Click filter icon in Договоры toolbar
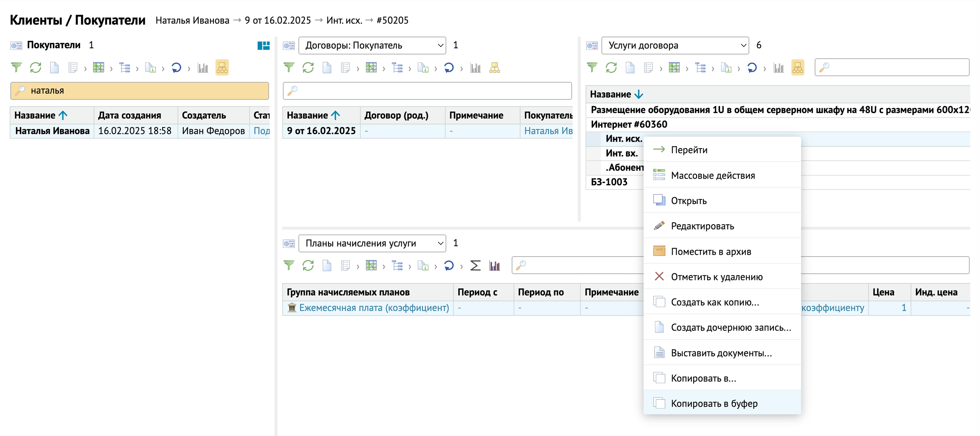 coord(289,68)
